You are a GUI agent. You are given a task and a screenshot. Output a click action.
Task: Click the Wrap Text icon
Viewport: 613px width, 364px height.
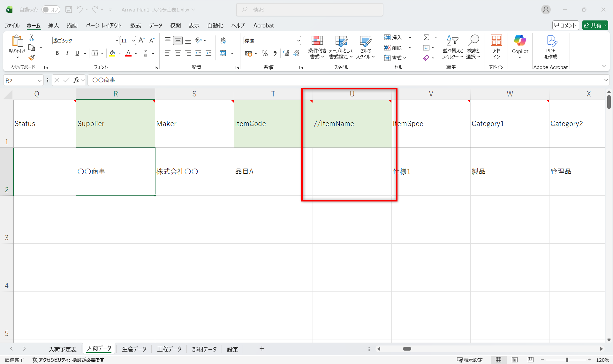tap(223, 41)
